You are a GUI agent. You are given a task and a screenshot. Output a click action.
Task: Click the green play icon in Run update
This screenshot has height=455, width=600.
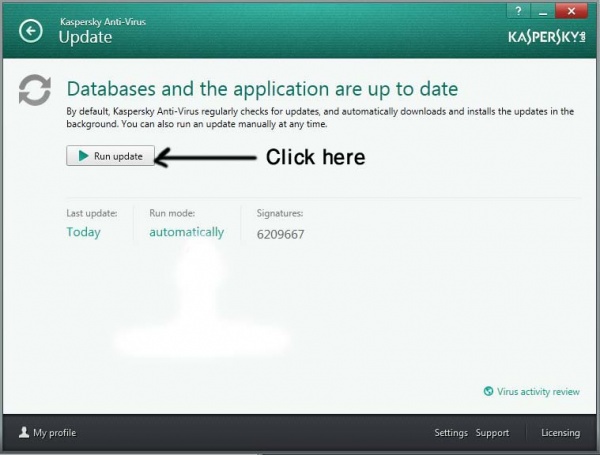pyautogui.click(x=83, y=156)
